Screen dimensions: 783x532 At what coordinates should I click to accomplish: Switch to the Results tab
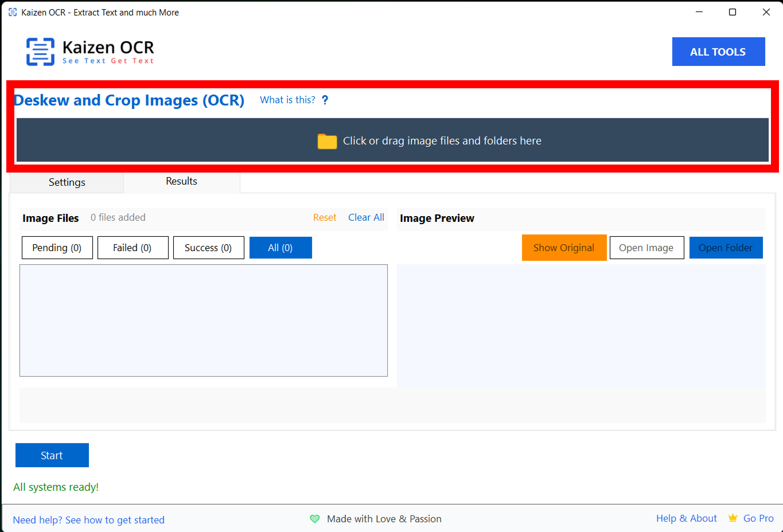tap(181, 181)
